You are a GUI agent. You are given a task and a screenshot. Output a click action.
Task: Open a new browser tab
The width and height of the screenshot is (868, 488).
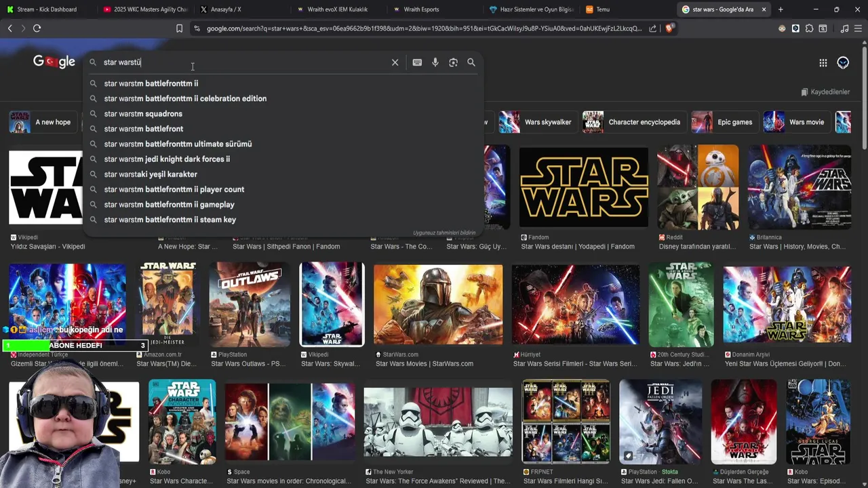[x=781, y=9]
